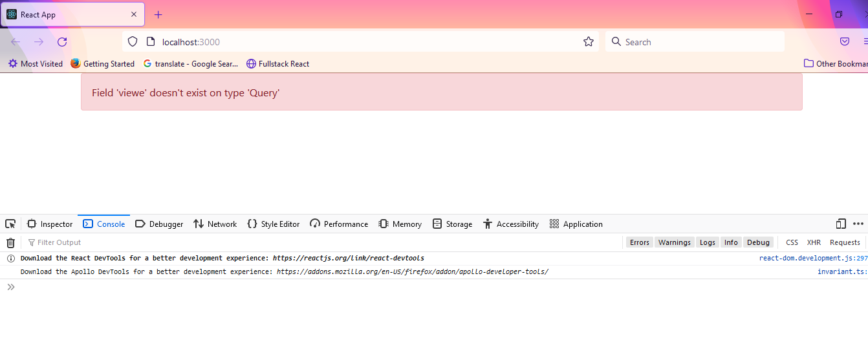Click the Filter Output field
This screenshot has height=349, width=868.
point(323,242)
